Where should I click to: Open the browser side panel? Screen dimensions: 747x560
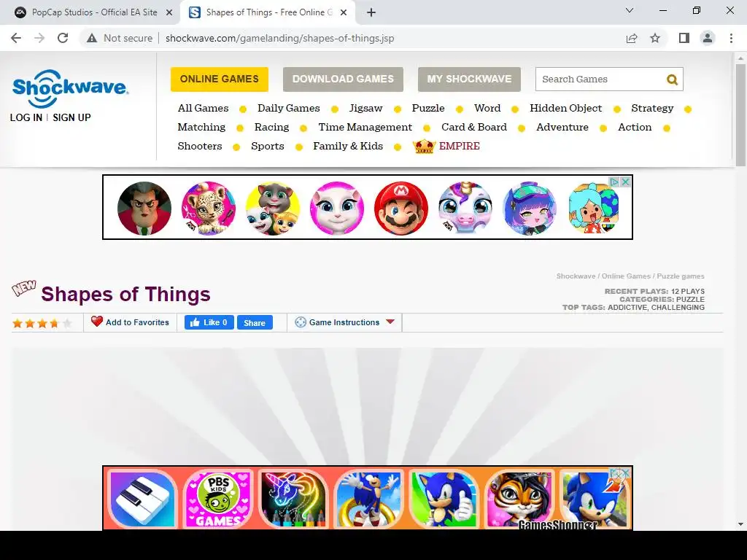[684, 38]
